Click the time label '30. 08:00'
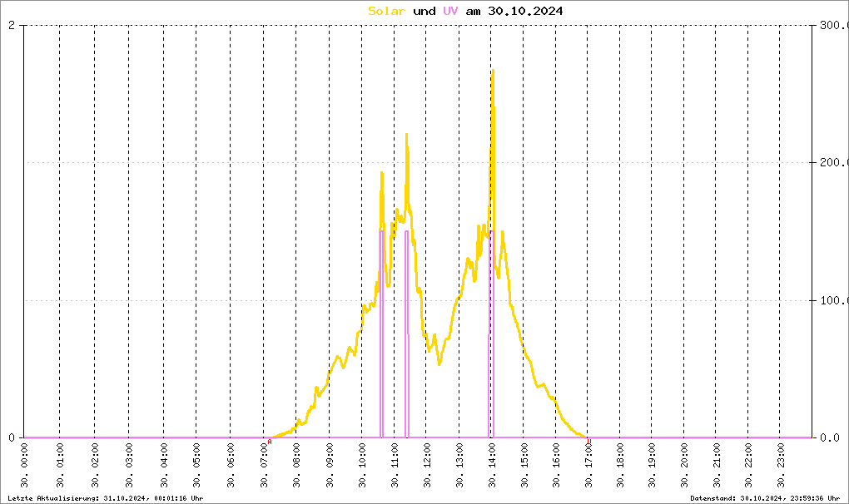Screen dimensions: 849x504 coord(296,466)
